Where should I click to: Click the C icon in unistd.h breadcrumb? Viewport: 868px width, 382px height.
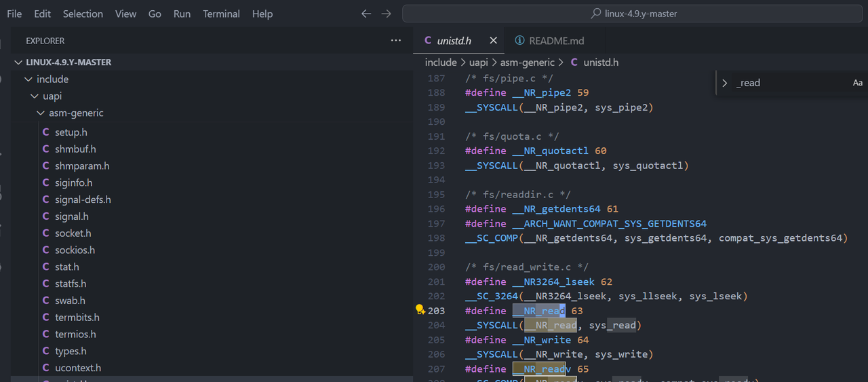tap(574, 62)
